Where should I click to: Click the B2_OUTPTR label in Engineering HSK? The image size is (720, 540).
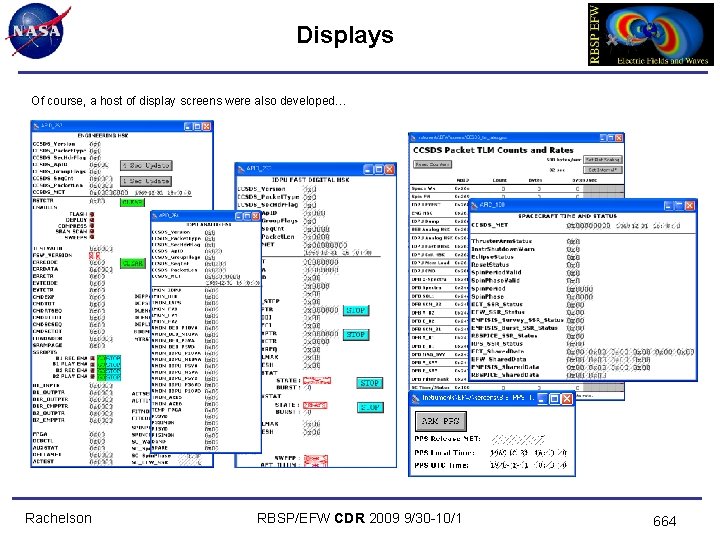(x=48, y=413)
